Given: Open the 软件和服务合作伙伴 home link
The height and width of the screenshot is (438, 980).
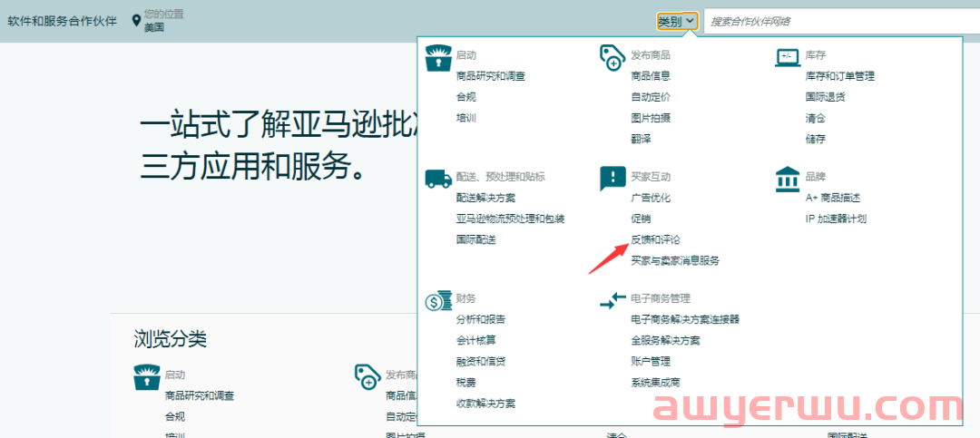Looking at the screenshot, I should (62, 21).
